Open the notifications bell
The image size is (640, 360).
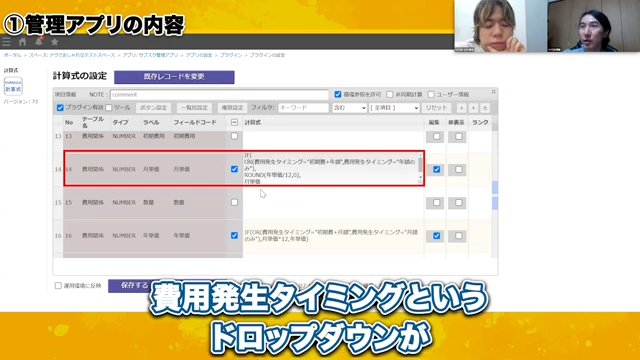coord(39,41)
